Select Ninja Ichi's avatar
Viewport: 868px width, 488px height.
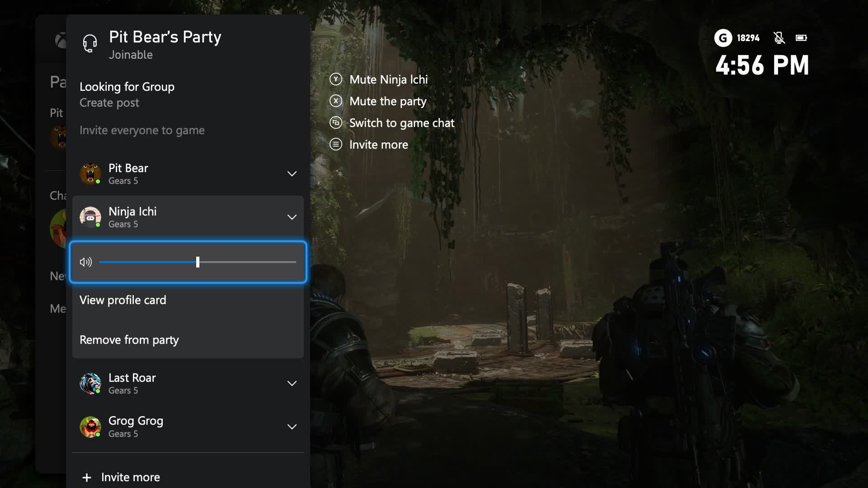(x=90, y=217)
